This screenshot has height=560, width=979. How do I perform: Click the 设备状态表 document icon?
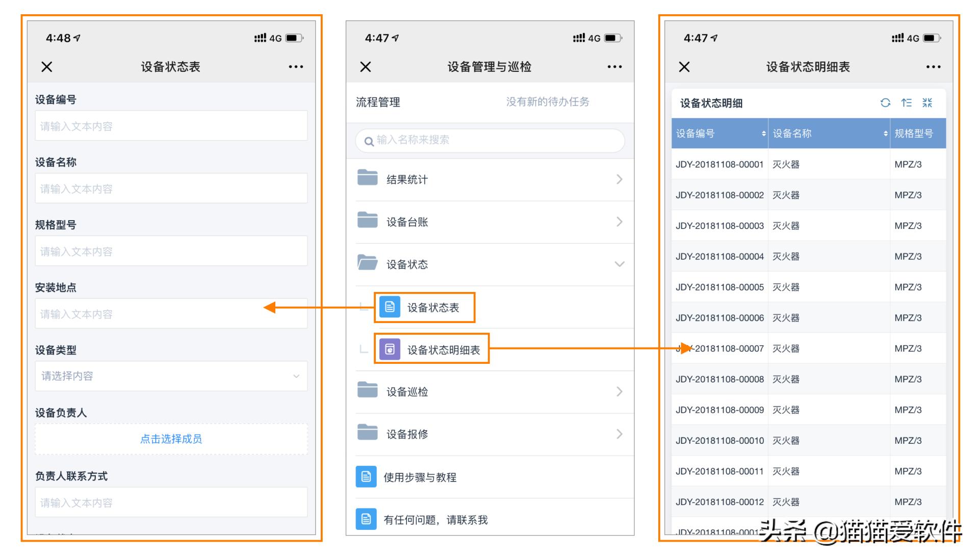click(x=389, y=307)
